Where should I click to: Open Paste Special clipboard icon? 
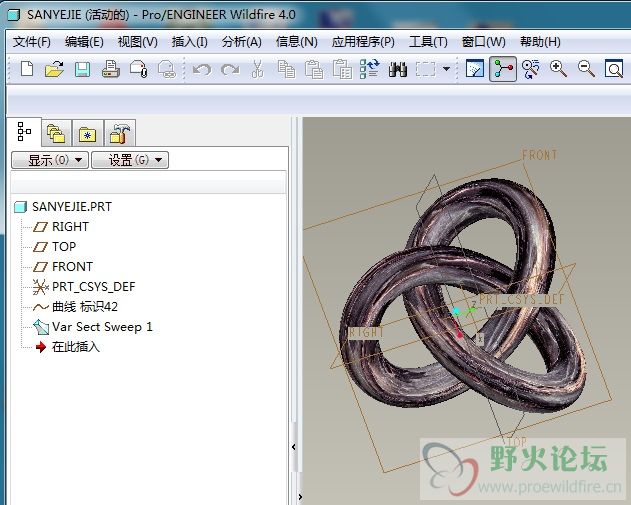(342, 69)
